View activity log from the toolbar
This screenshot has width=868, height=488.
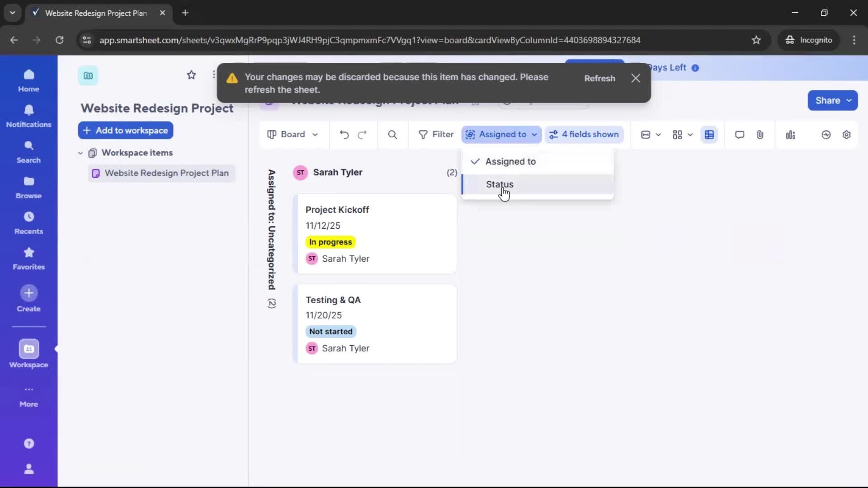point(826,134)
